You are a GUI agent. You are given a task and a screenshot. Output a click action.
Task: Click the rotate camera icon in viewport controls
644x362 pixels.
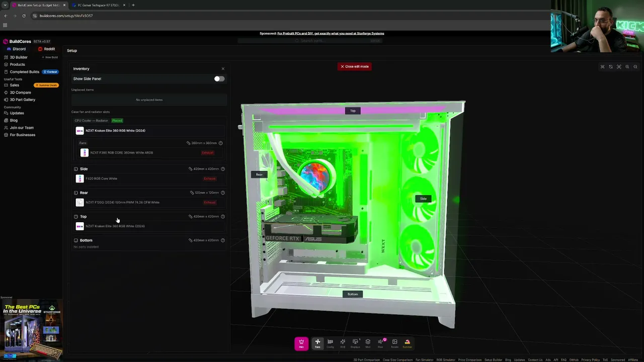611,67
